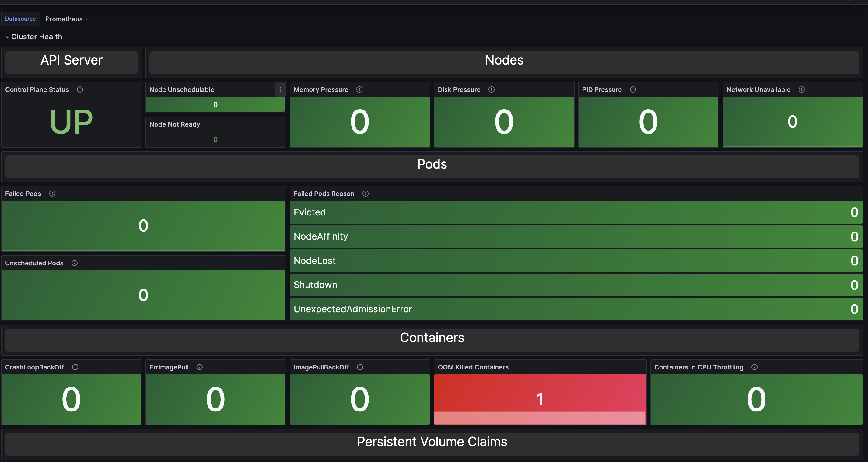This screenshot has width=868, height=462.
Task: Click CrashLoopBackOff info icon
Action: [x=75, y=367]
